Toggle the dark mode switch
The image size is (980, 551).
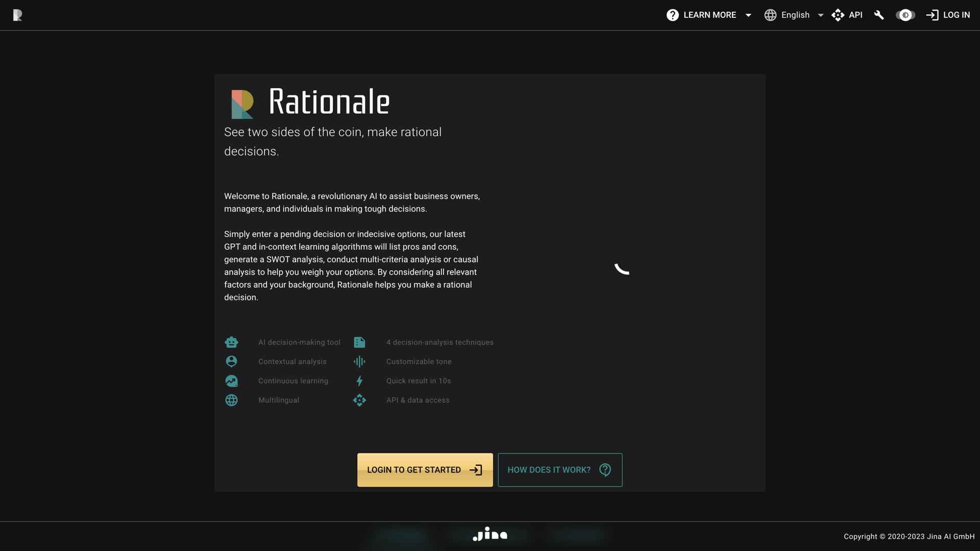click(x=905, y=15)
